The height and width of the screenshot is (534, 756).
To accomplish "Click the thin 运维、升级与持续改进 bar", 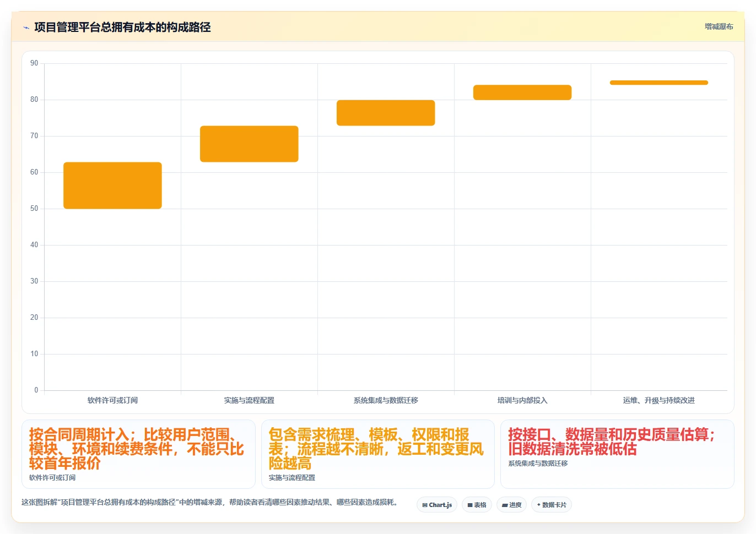I will (659, 83).
